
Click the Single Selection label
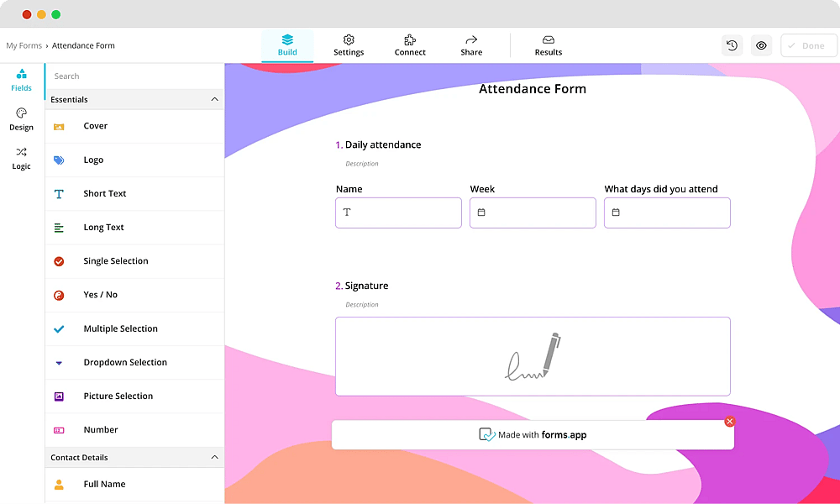[x=116, y=261]
